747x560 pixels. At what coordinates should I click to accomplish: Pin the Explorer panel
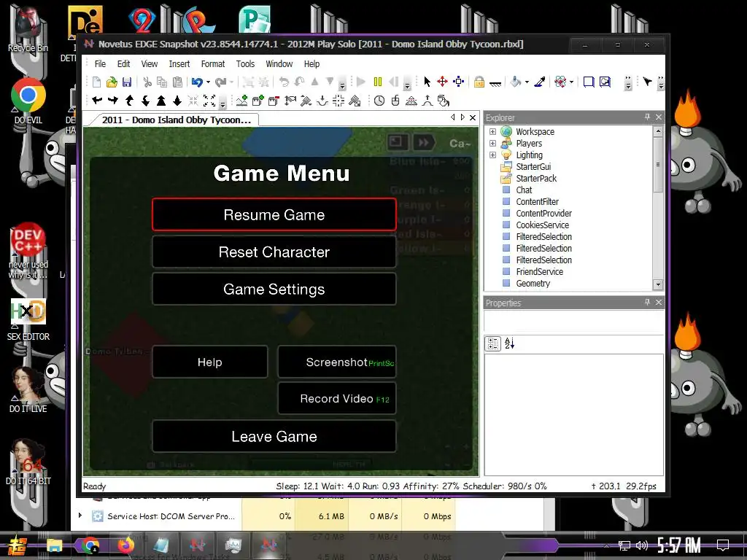[647, 117]
